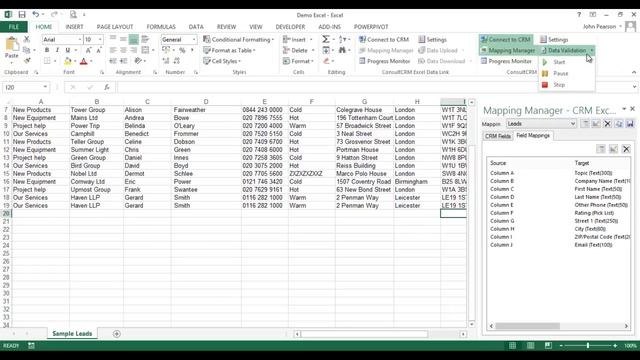Open the font size dropdown

click(100, 39)
